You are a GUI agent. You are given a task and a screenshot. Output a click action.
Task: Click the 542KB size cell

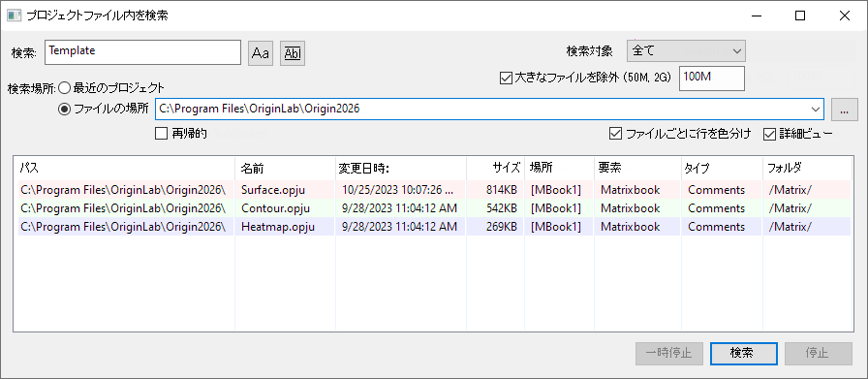[x=502, y=208]
